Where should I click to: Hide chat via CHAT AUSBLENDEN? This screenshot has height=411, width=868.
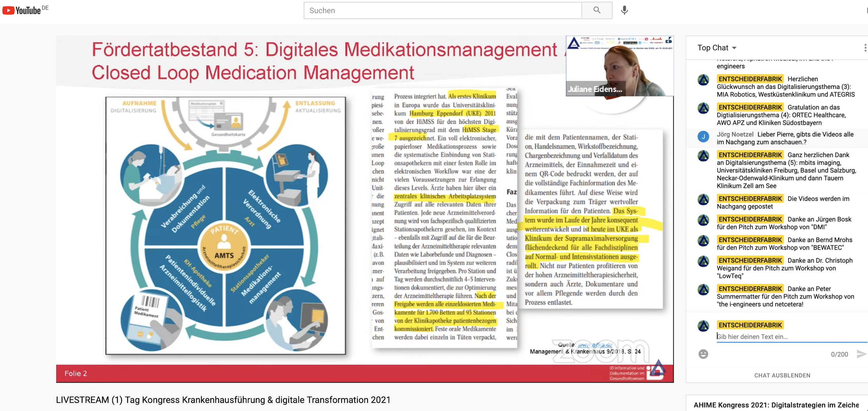pyautogui.click(x=782, y=375)
